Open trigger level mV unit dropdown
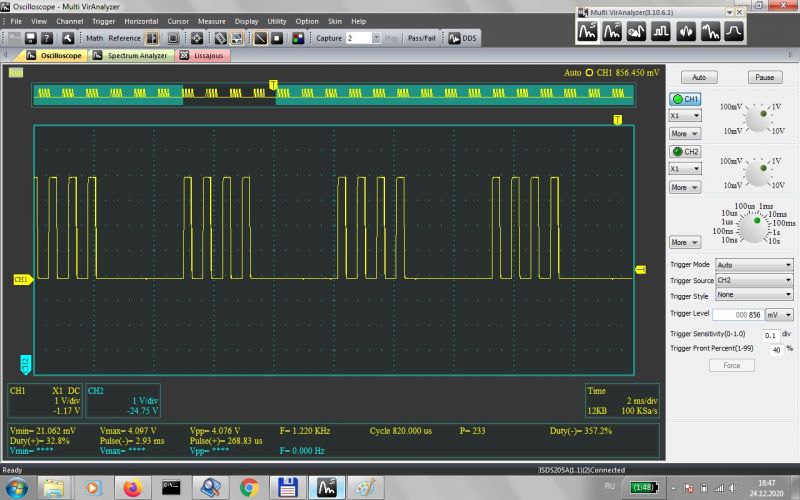Viewport: 800px width, 500px height. pyautogui.click(x=779, y=315)
